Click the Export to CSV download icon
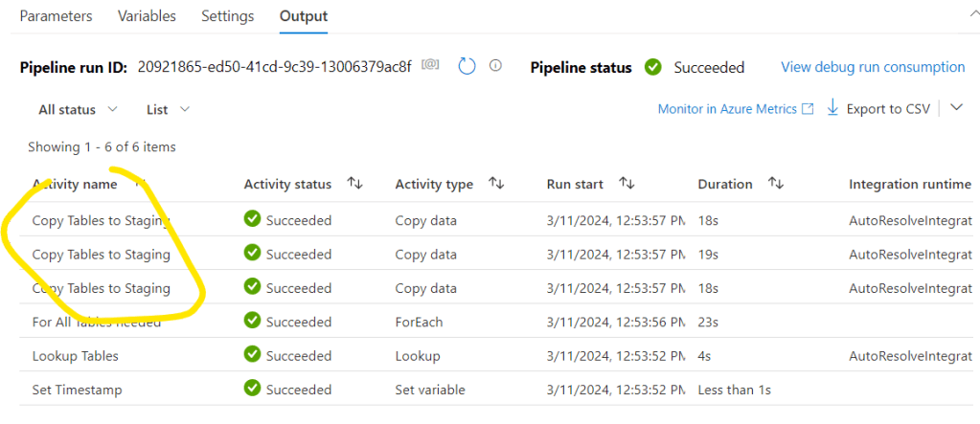Image resolution: width=980 pixels, height=424 pixels. [x=832, y=108]
